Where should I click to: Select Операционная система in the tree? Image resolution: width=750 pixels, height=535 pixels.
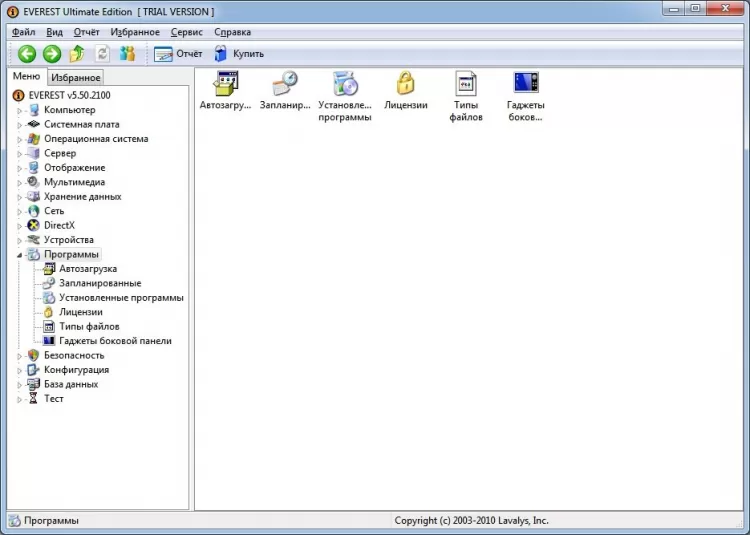[x=96, y=139]
